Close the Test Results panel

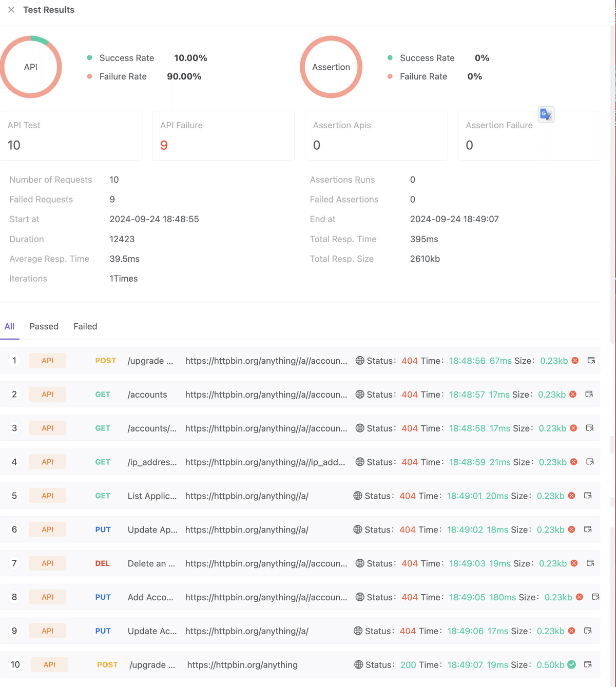tap(11, 10)
